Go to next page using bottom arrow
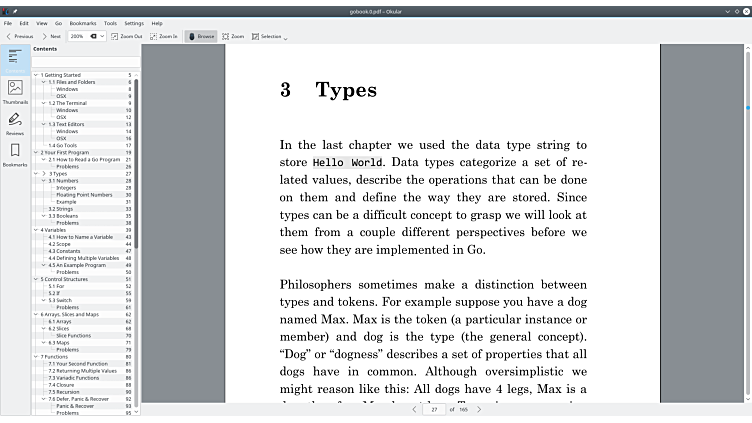The height and width of the screenshot is (423, 752). point(479,409)
